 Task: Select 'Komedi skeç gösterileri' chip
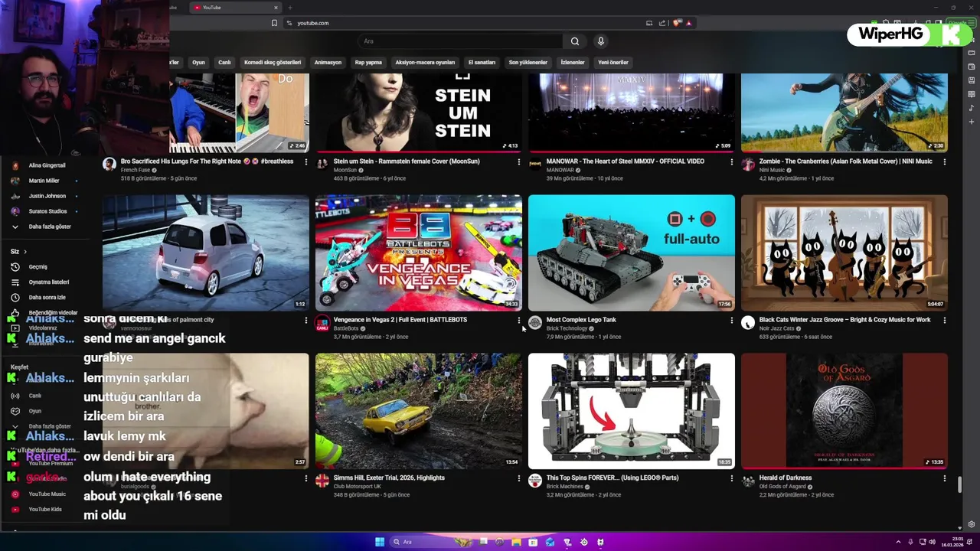273,63
